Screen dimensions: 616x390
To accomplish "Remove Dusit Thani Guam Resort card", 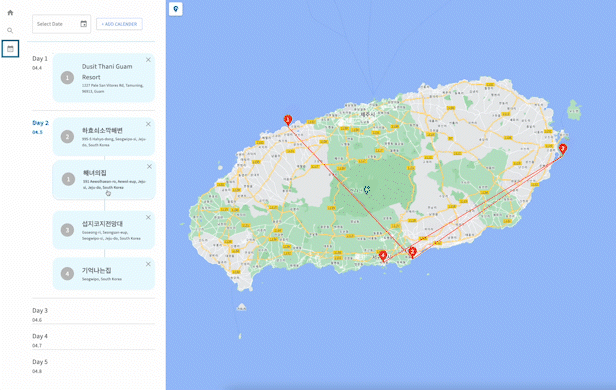I will point(148,60).
